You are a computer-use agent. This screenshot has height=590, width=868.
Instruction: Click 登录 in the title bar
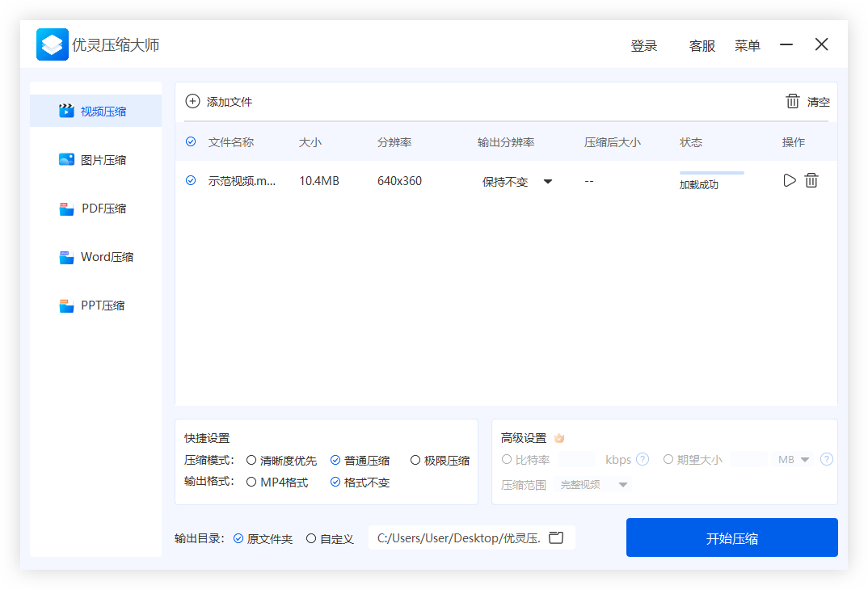[643, 46]
